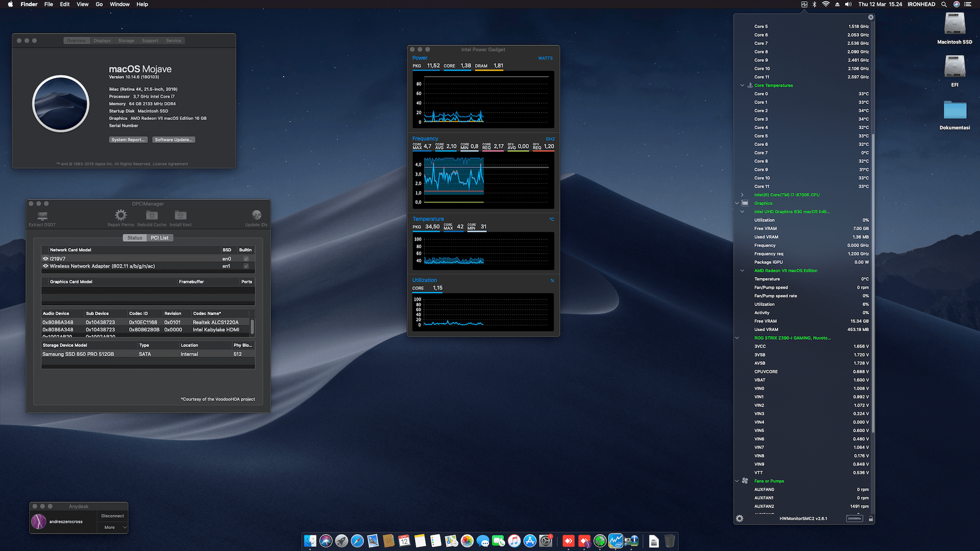Collapse the AMD Radeon VII macOS Edition section
This screenshot has width=980, height=551.
[x=742, y=270]
